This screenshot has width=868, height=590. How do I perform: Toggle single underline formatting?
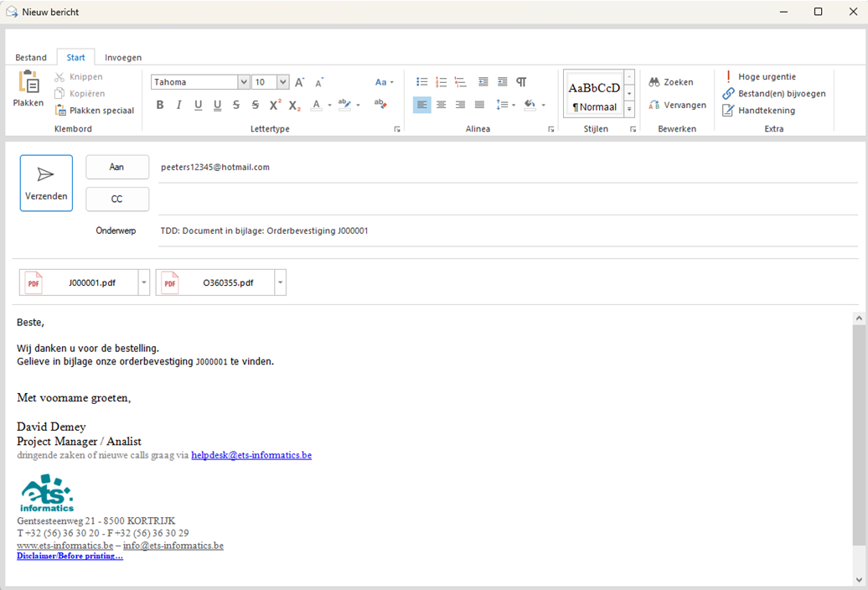tap(199, 105)
